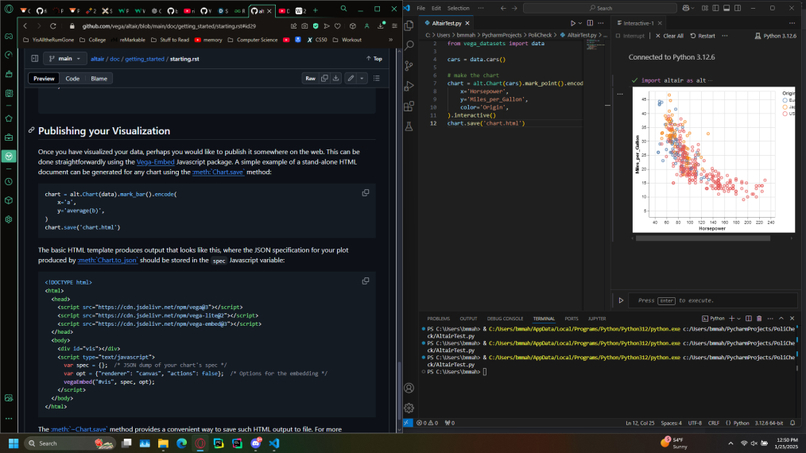Screen dimensions: 806x453
Task: Switch to the Problems panel tab
Action: 438,319
